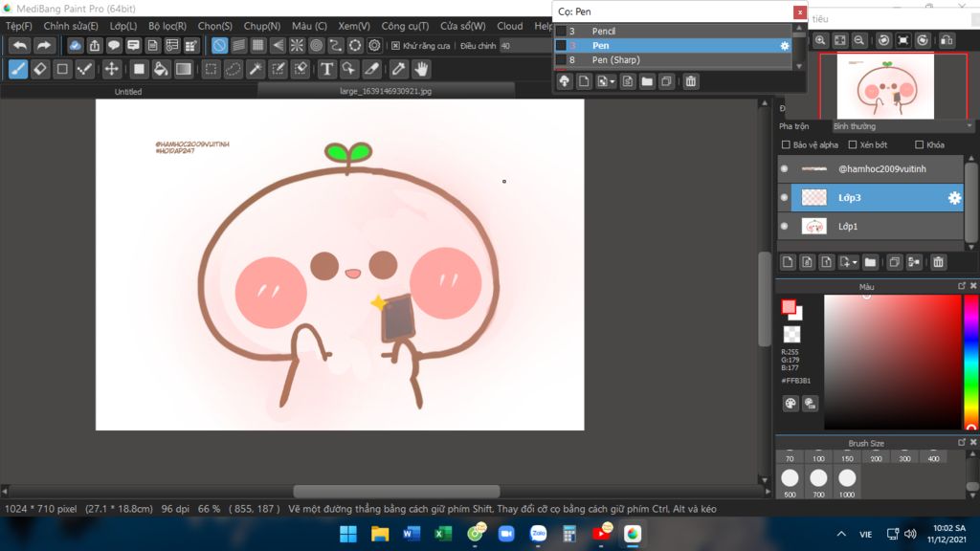
Task: Duplicate the layer in the Layers panel
Action: click(895, 262)
